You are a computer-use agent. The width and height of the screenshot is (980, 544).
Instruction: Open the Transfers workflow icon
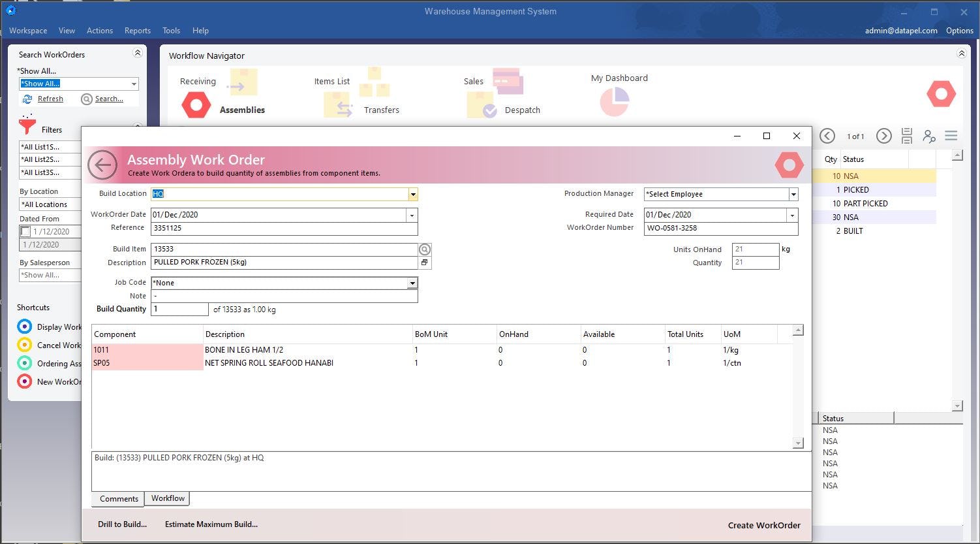(x=338, y=106)
